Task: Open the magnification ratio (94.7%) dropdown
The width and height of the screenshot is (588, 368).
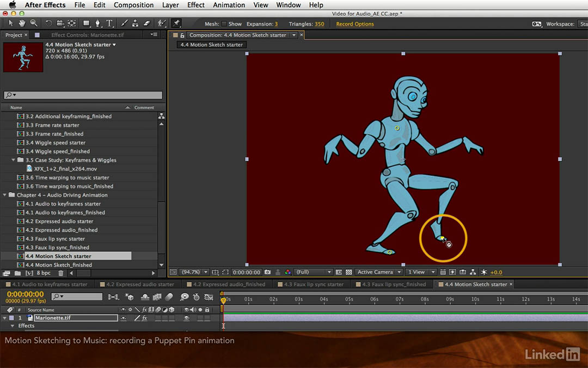Action: pyautogui.click(x=194, y=272)
